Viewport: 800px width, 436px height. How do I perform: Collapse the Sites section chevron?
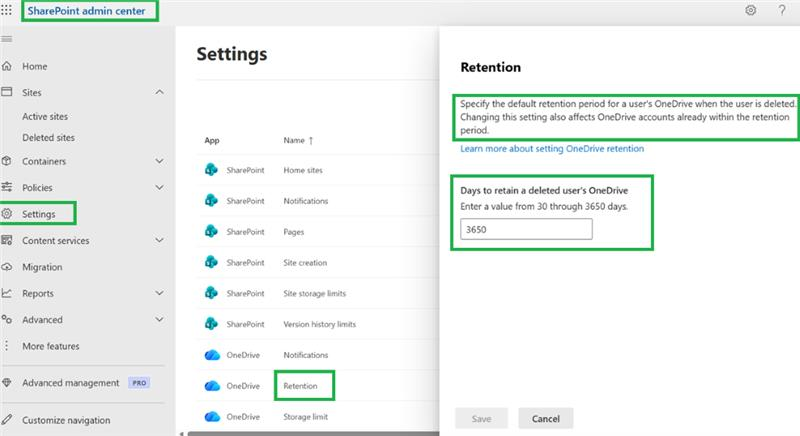160,92
